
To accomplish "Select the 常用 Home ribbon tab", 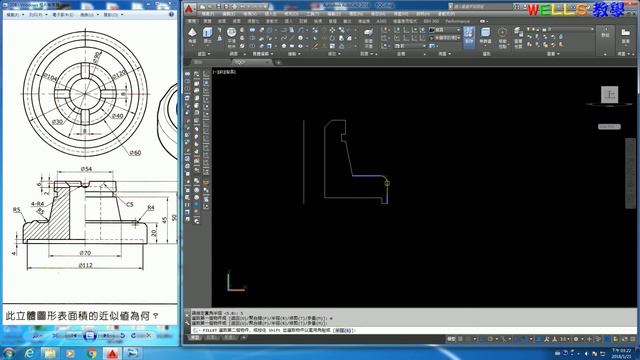I will click(192, 21).
